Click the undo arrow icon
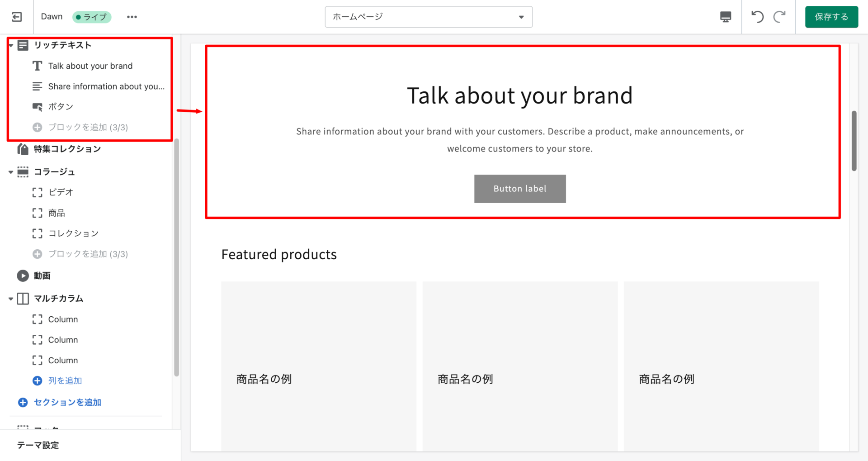 click(x=757, y=17)
